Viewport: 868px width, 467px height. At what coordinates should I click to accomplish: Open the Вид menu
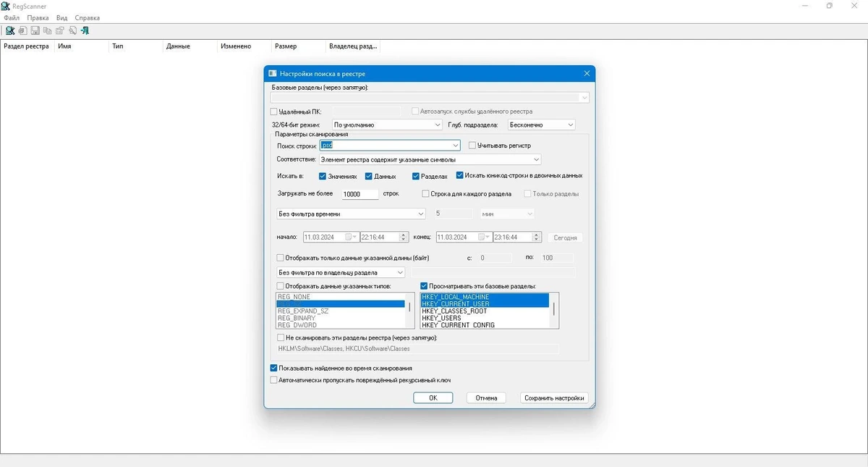(62, 17)
